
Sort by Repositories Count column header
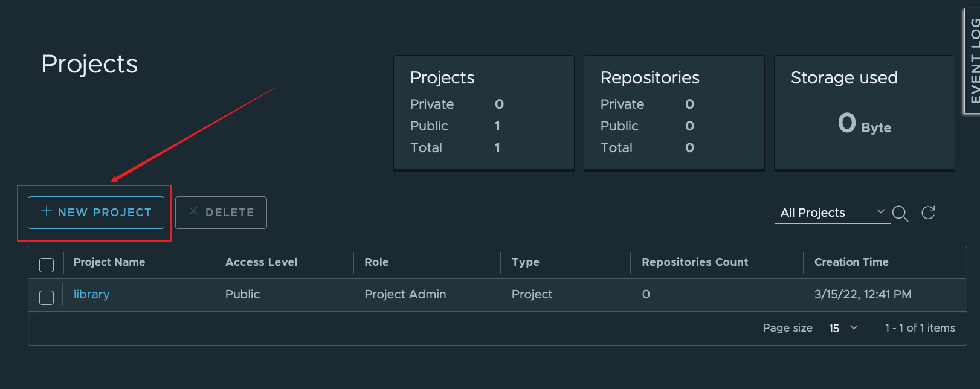point(695,262)
